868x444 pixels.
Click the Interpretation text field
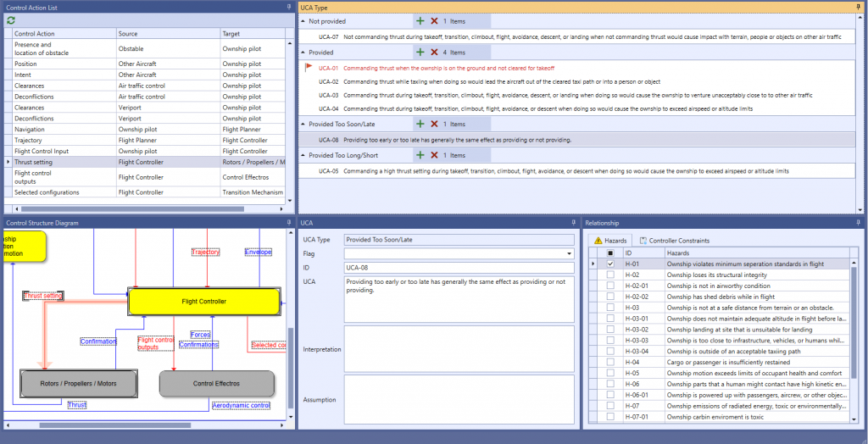pos(459,348)
